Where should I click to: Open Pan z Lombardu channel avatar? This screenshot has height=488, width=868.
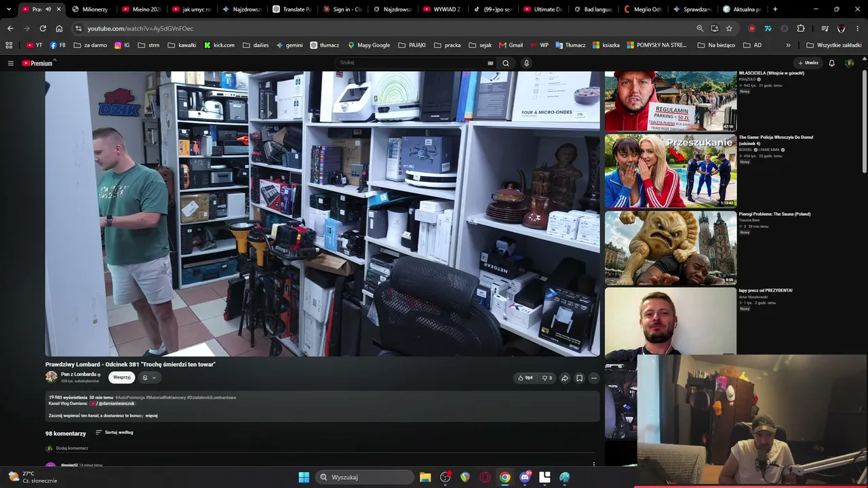click(51, 377)
